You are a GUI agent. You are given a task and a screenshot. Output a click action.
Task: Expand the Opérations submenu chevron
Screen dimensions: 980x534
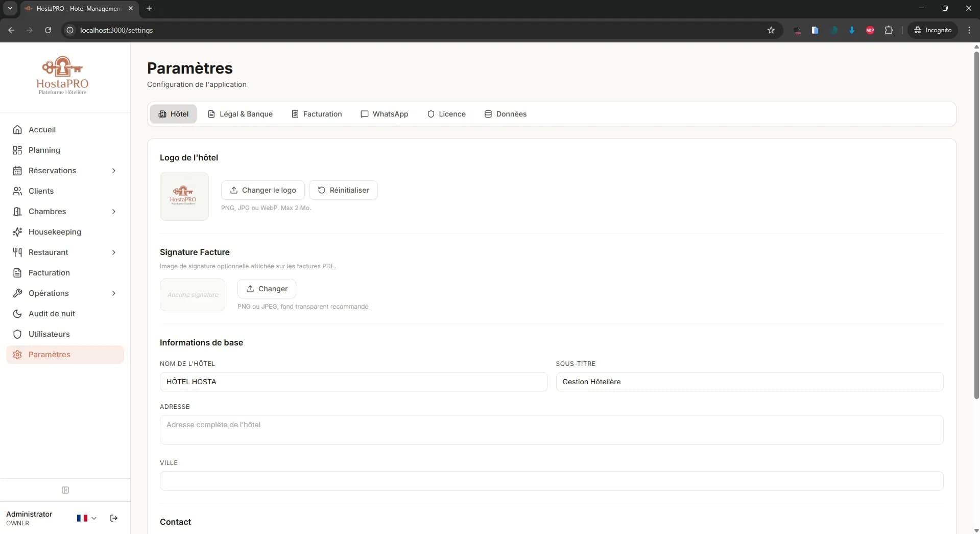coord(114,293)
